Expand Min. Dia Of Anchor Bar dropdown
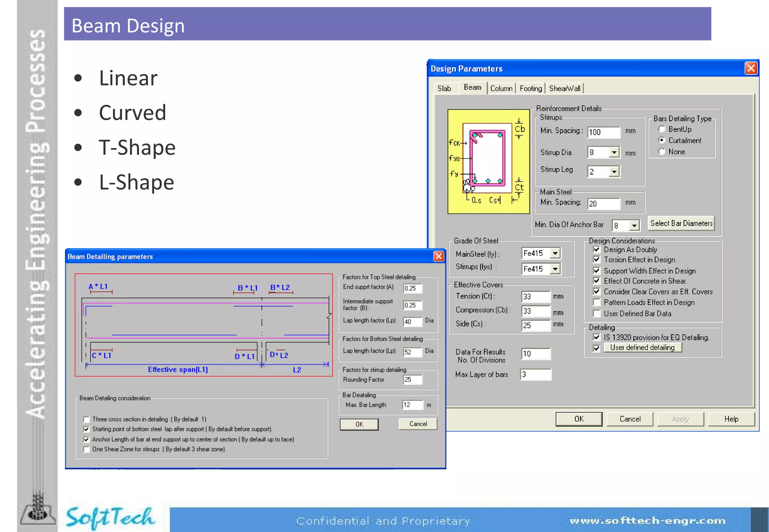The image size is (769, 532). click(634, 225)
